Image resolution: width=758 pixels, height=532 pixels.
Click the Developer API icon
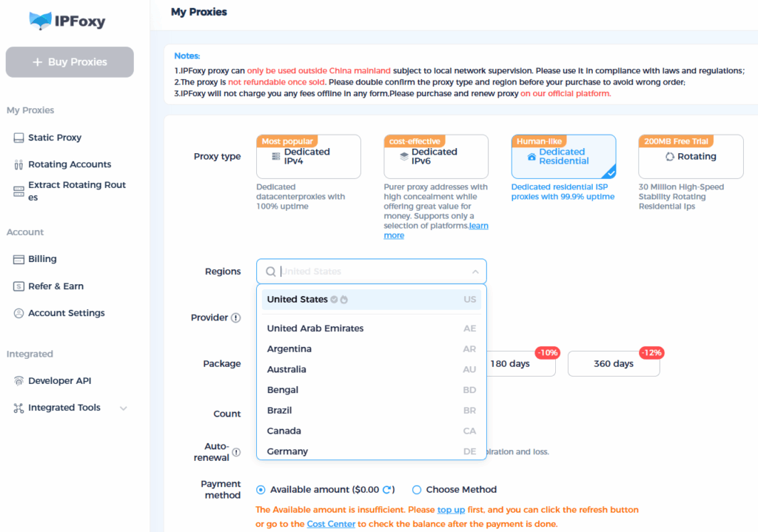pyautogui.click(x=19, y=381)
